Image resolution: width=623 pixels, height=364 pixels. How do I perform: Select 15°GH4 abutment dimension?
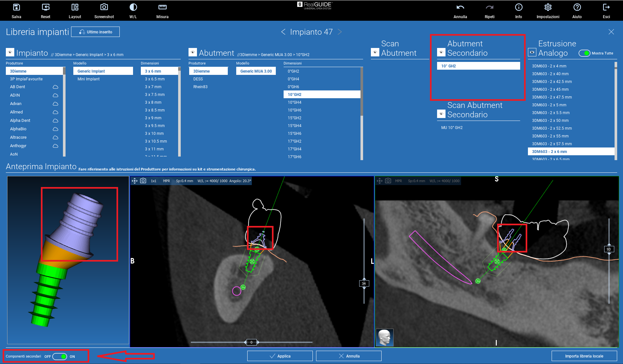(294, 126)
